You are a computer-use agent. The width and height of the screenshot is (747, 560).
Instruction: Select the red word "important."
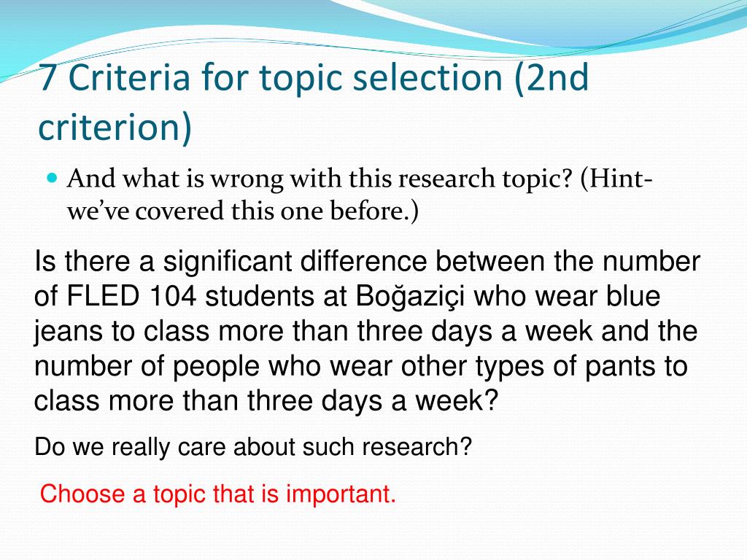[x=341, y=494]
